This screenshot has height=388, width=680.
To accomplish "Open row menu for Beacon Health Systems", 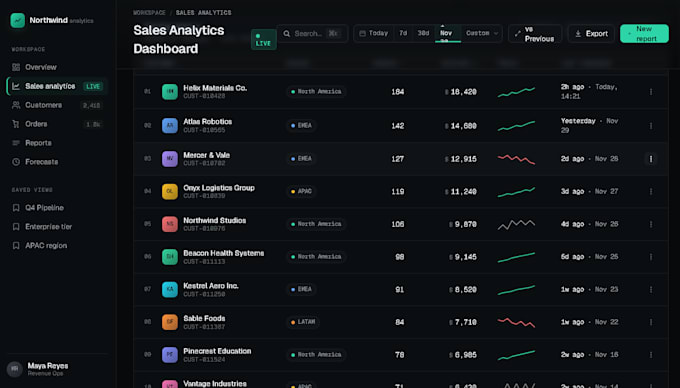I will 651,257.
